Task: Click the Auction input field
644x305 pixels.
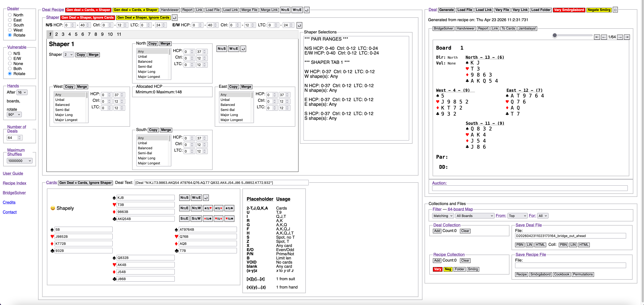Action: (x=530, y=188)
